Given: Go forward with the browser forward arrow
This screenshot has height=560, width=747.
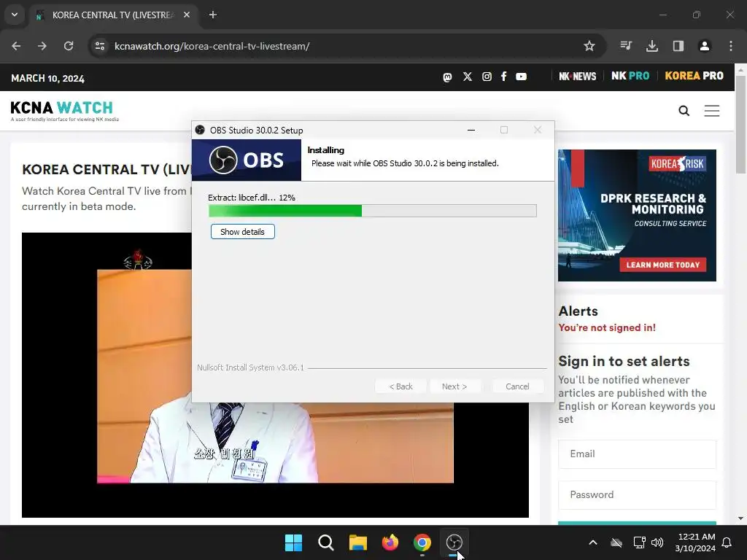Looking at the screenshot, I should pos(42,46).
